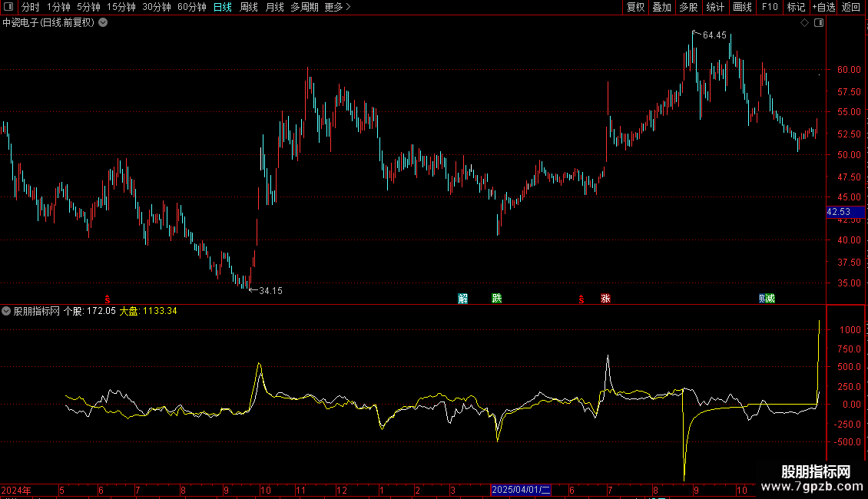Open the 解 event marker
Image resolution: width=868 pixels, height=499 pixels.
tap(462, 299)
